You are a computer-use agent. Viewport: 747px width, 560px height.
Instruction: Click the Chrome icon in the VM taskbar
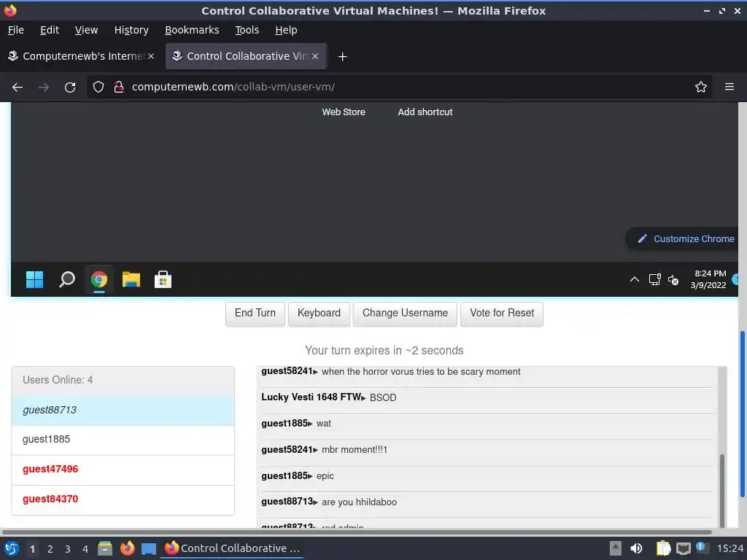99,279
